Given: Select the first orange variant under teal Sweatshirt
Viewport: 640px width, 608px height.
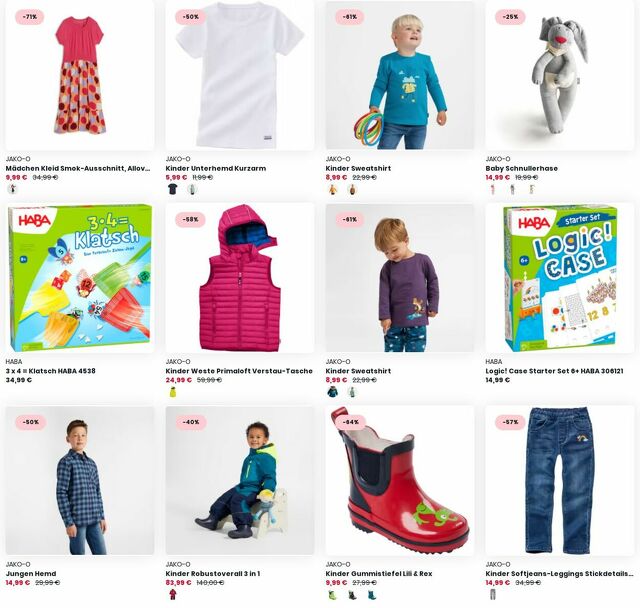Looking at the screenshot, I should (333, 189).
